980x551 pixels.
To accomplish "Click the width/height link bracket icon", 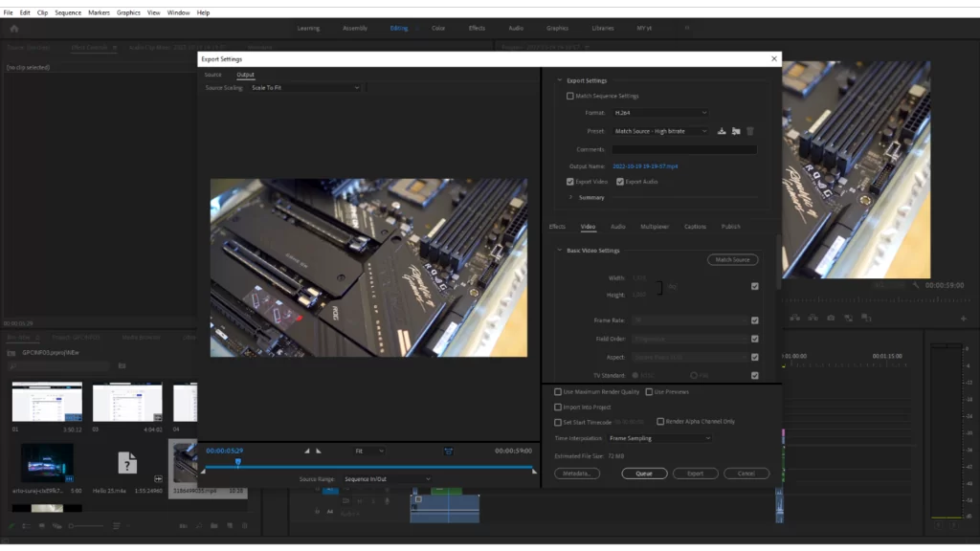I will click(x=659, y=287).
